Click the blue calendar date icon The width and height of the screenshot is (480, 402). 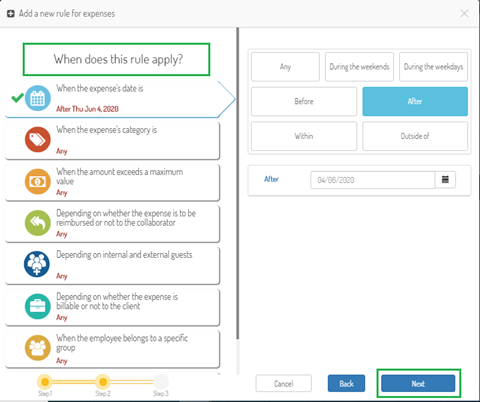click(x=38, y=98)
